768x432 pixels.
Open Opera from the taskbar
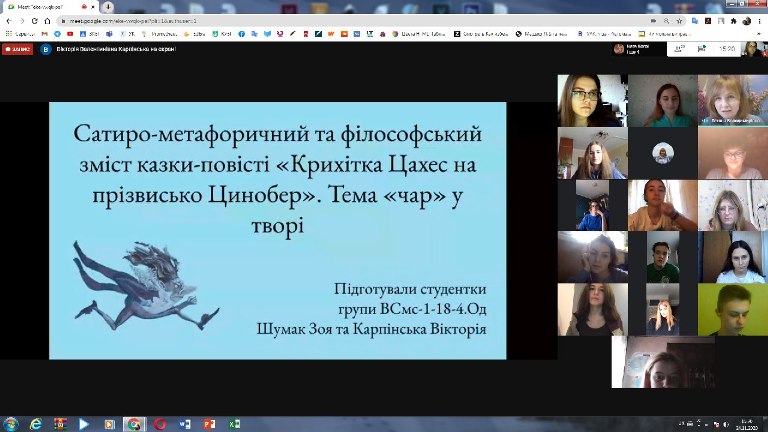tap(160, 424)
